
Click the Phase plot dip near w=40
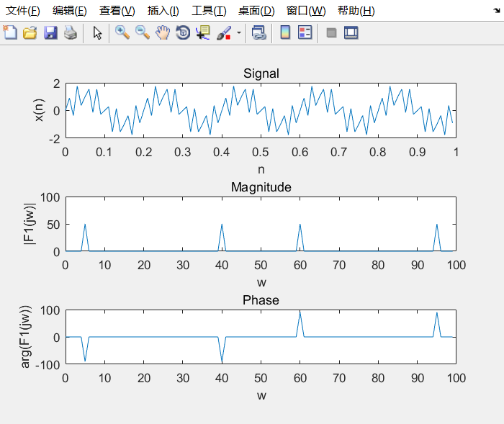pos(222,350)
